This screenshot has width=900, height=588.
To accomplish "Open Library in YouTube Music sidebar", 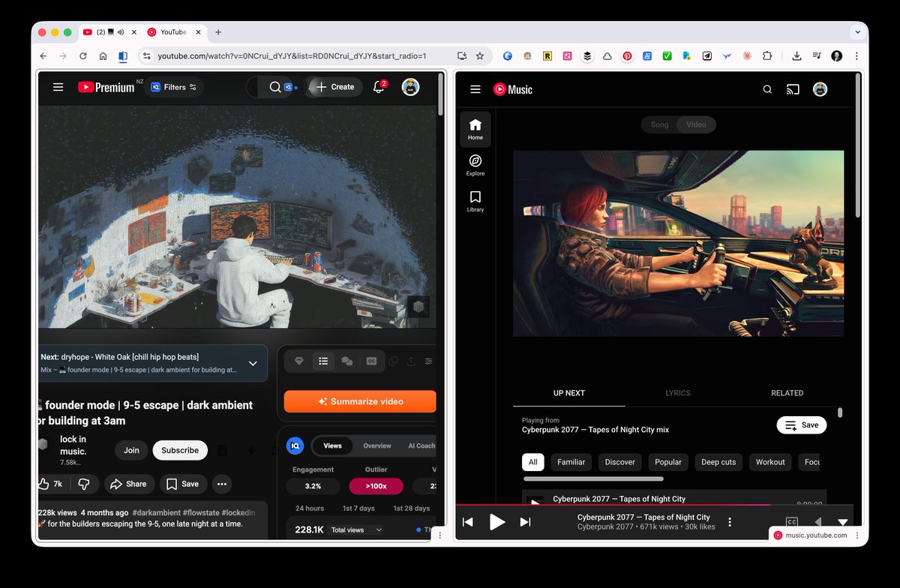I will (x=475, y=201).
